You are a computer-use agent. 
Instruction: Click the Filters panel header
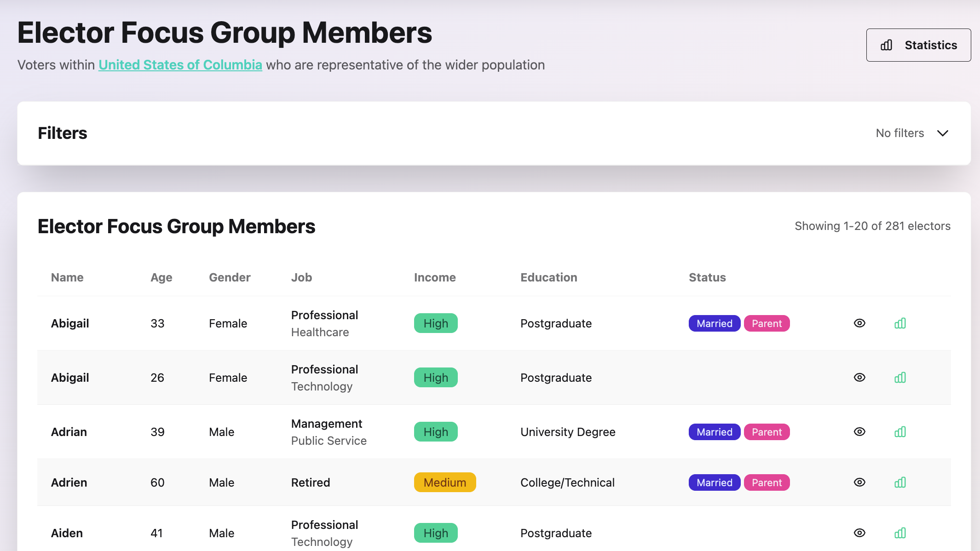(x=63, y=133)
